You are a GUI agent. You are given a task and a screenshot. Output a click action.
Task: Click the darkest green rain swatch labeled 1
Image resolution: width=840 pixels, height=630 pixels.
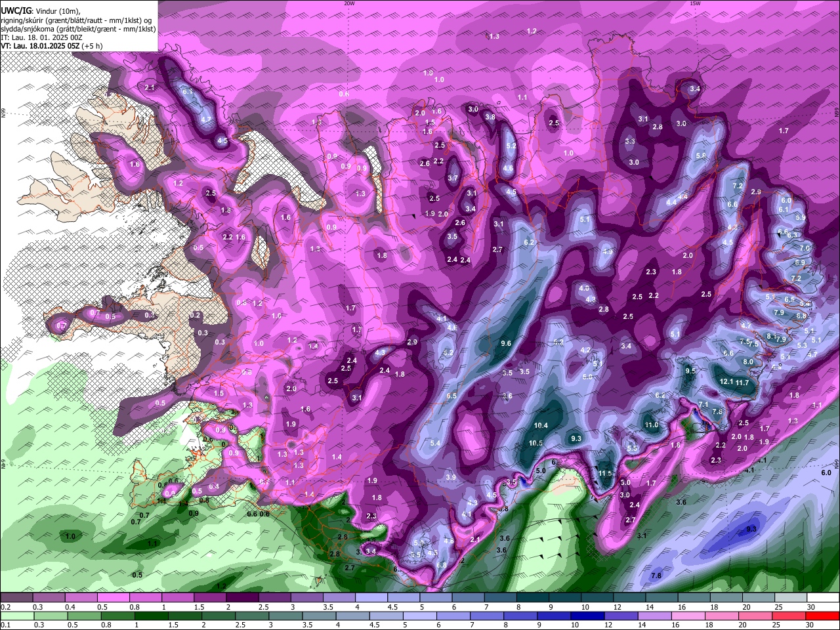(152, 616)
